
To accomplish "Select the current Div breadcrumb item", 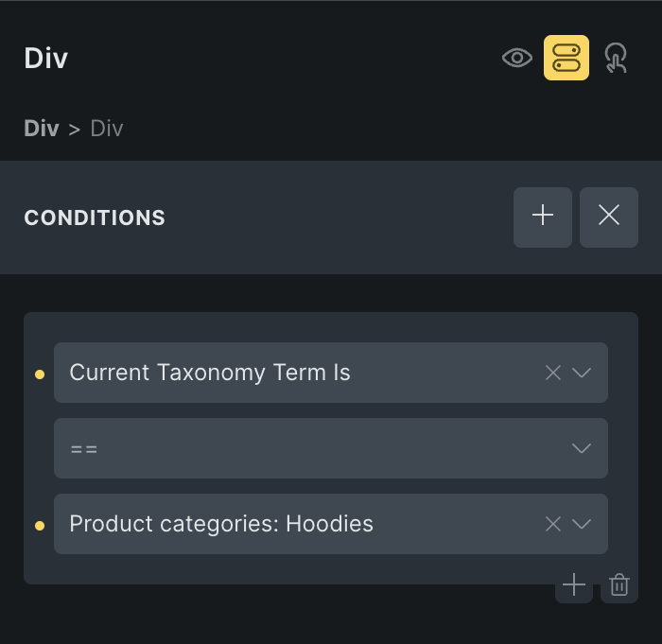I will 107,128.
